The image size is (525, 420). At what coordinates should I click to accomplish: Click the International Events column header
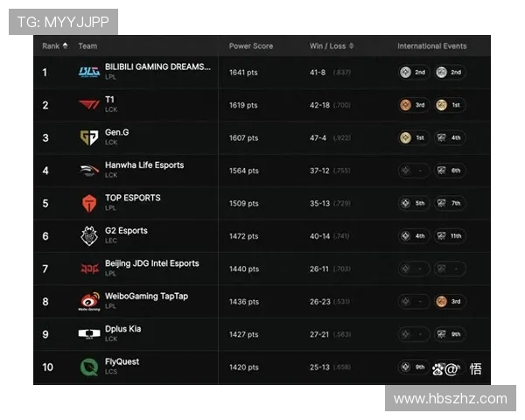[431, 46]
